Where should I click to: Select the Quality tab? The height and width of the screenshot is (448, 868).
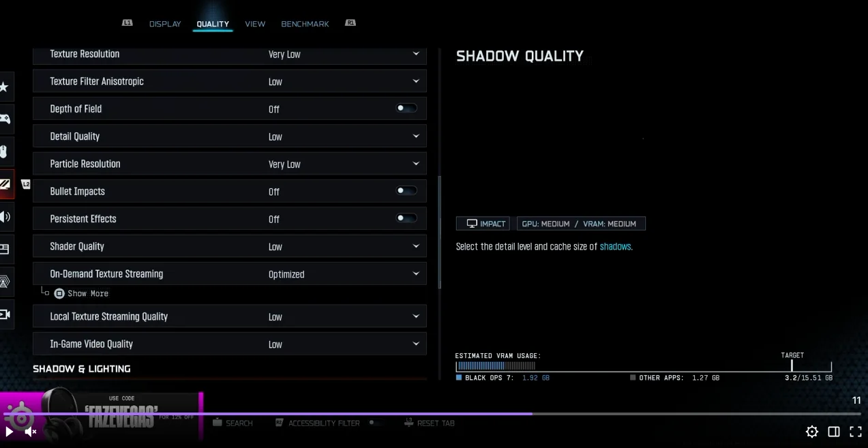click(x=213, y=24)
